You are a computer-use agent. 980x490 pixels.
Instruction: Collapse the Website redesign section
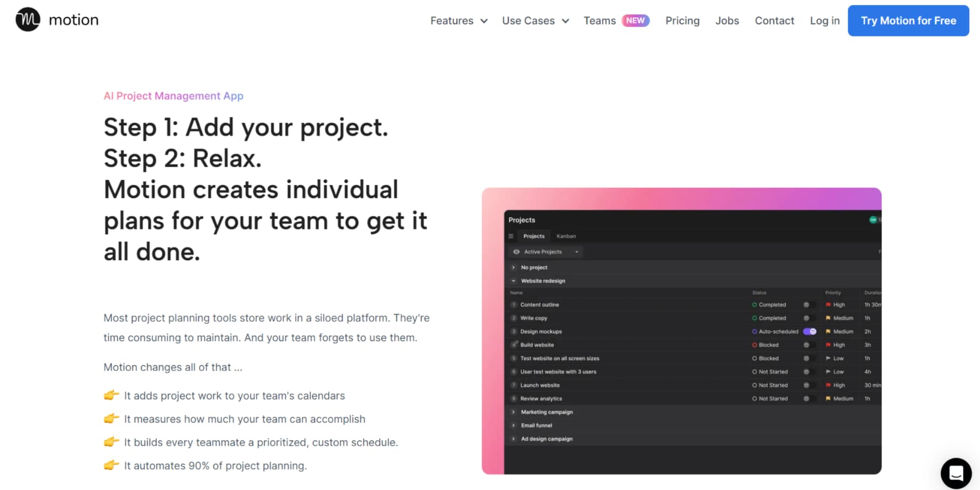click(x=513, y=280)
